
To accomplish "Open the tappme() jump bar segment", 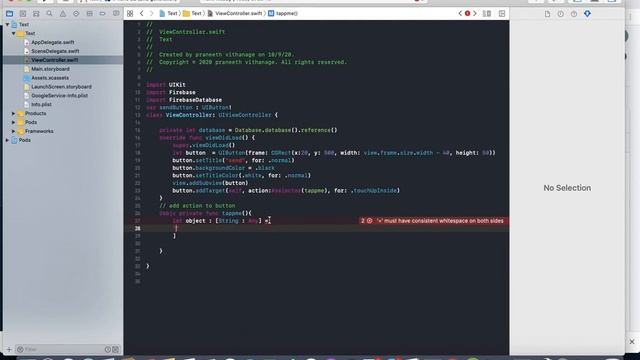I will [x=283, y=13].
